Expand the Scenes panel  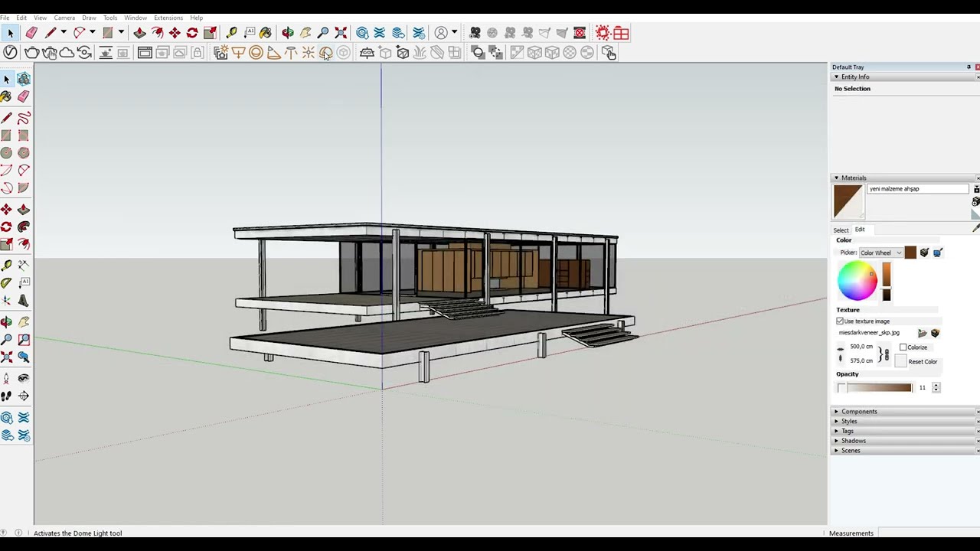836,451
